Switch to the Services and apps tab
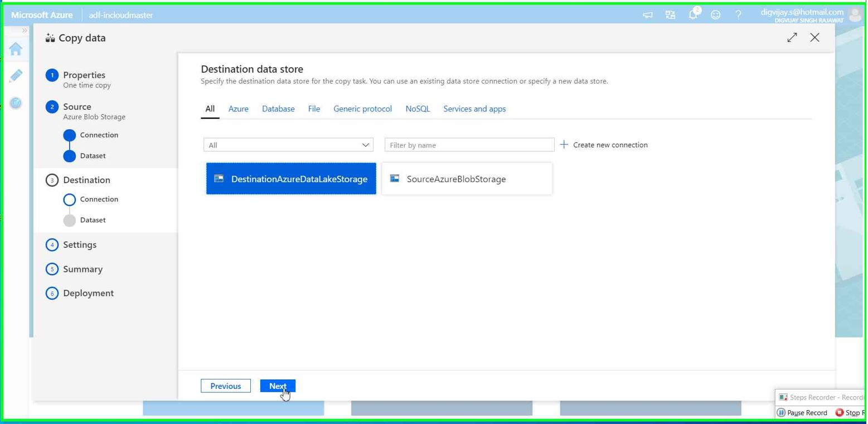868x424 pixels. pos(474,109)
